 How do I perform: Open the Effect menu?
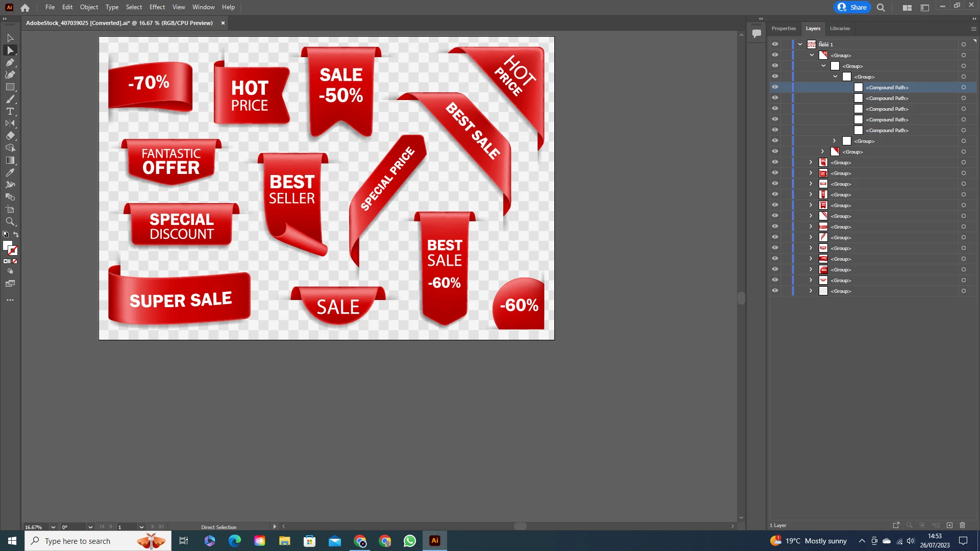coord(157,7)
